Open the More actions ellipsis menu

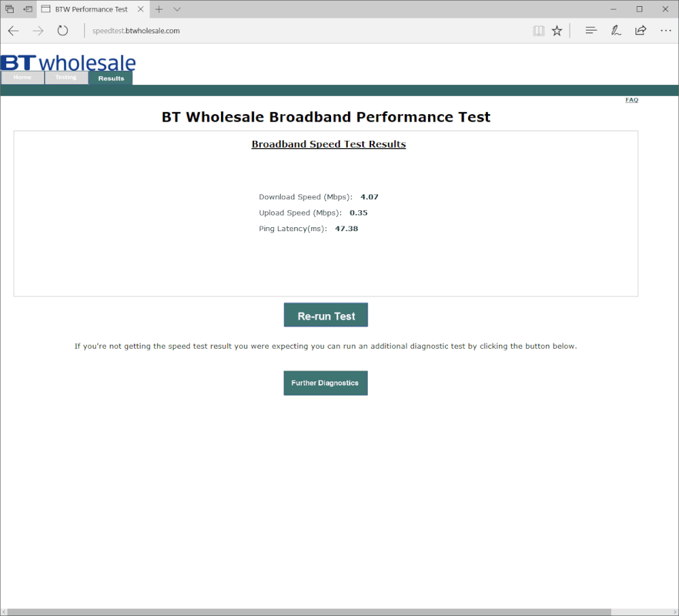point(665,31)
